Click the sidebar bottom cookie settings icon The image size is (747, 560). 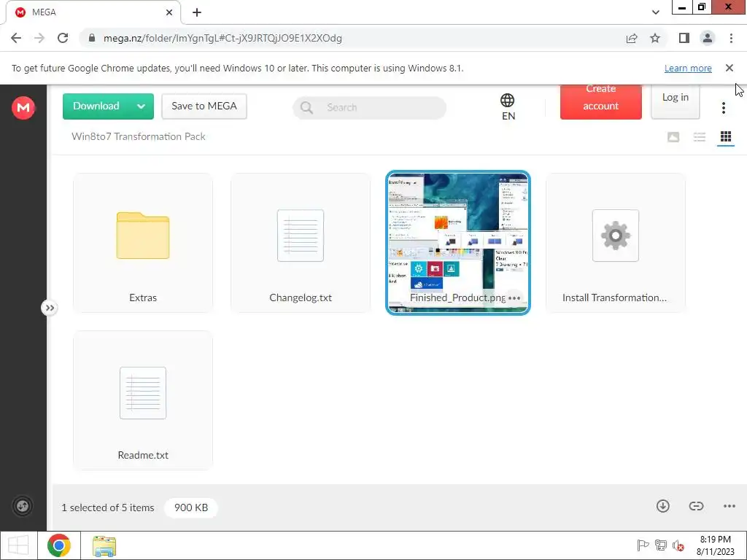23,506
